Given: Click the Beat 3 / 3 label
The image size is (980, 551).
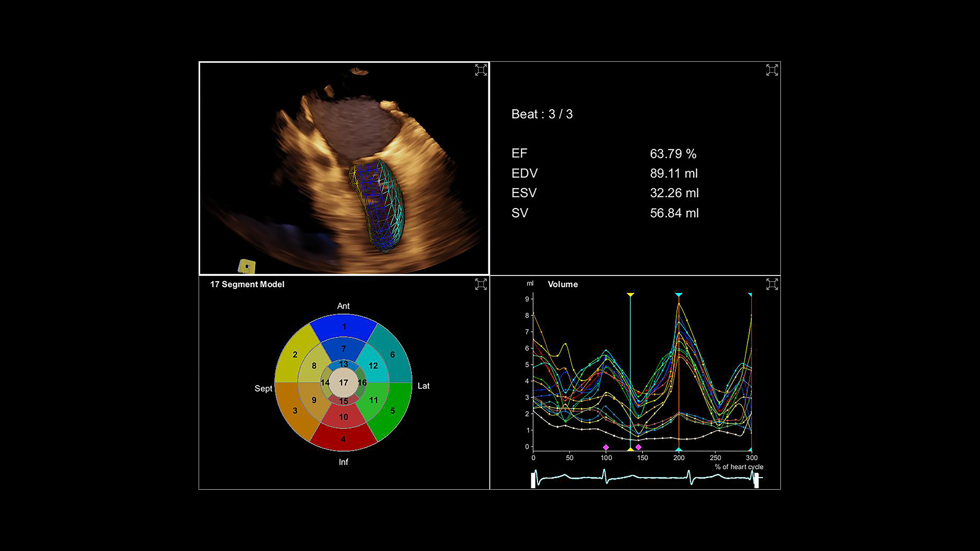Looking at the screenshot, I should [x=542, y=114].
